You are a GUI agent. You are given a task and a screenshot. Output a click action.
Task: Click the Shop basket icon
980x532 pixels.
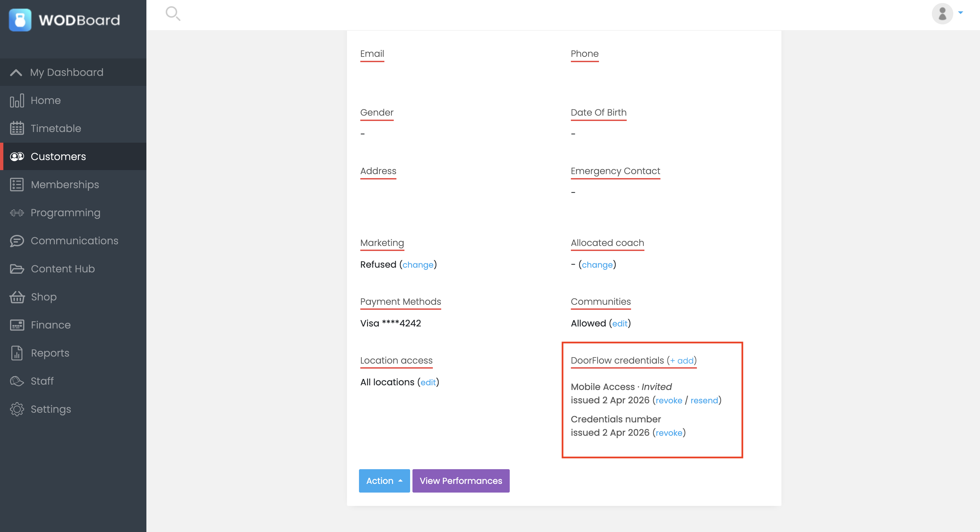tap(17, 297)
